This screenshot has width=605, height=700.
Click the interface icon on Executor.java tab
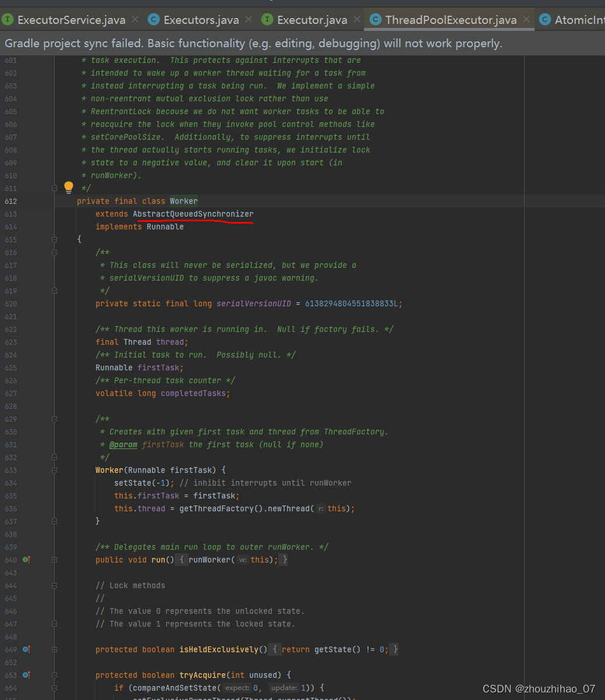point(267,20)
